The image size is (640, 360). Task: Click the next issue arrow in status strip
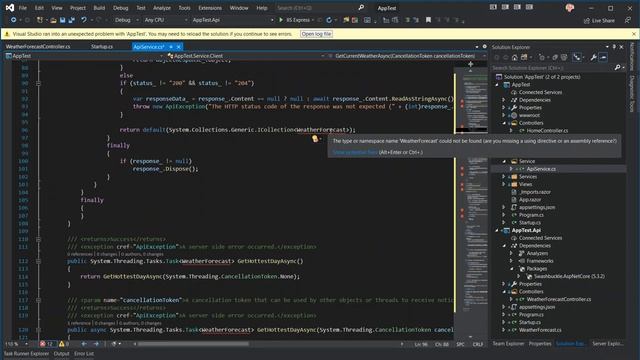[x=96, y=344]
